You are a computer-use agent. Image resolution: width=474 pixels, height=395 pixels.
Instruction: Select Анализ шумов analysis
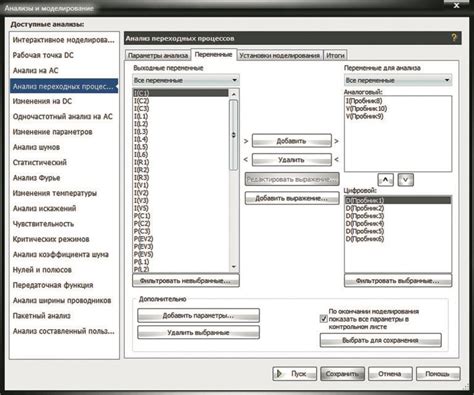coord(64,147)
